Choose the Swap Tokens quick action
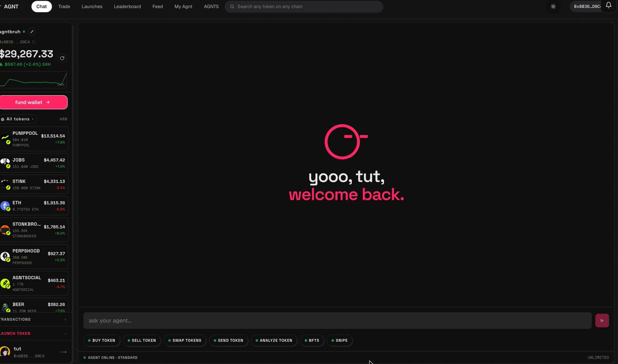 pyautogui.click(x=185, y=340)
